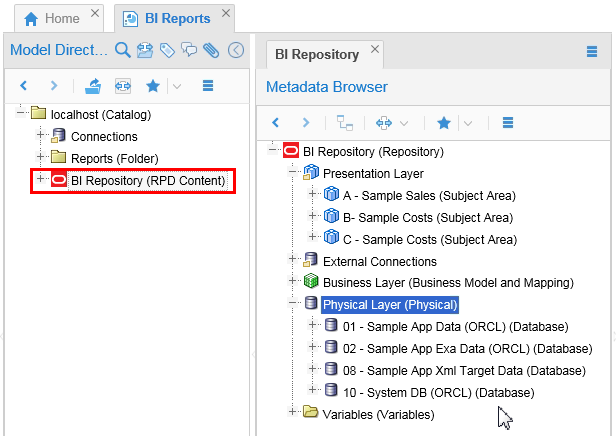Click the sync arrows icon in Model Directory toolbar
Viewport: 616px width, 436px height.
tap(123, 86)
